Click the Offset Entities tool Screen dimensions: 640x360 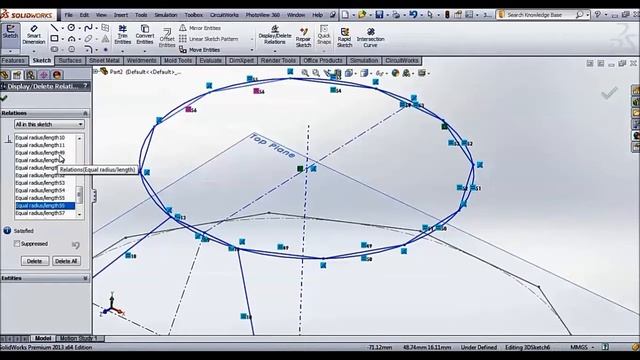click(167, 38)
